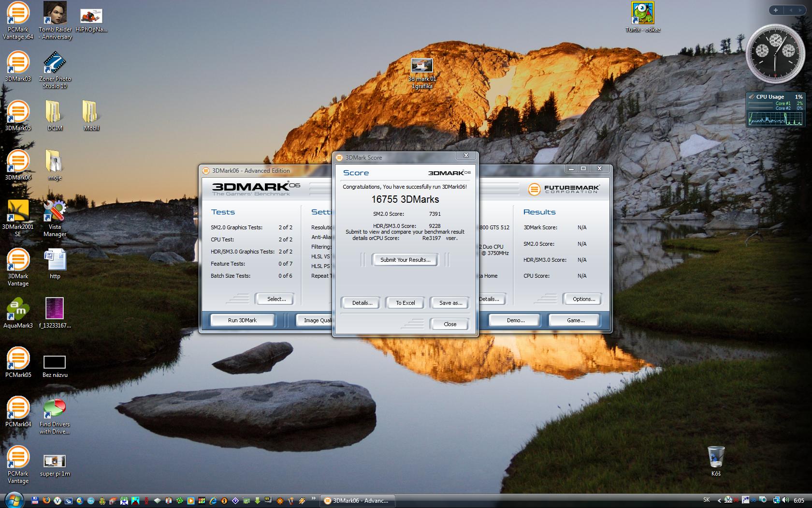Open the SK keyboard language indicator

point(707,500)
